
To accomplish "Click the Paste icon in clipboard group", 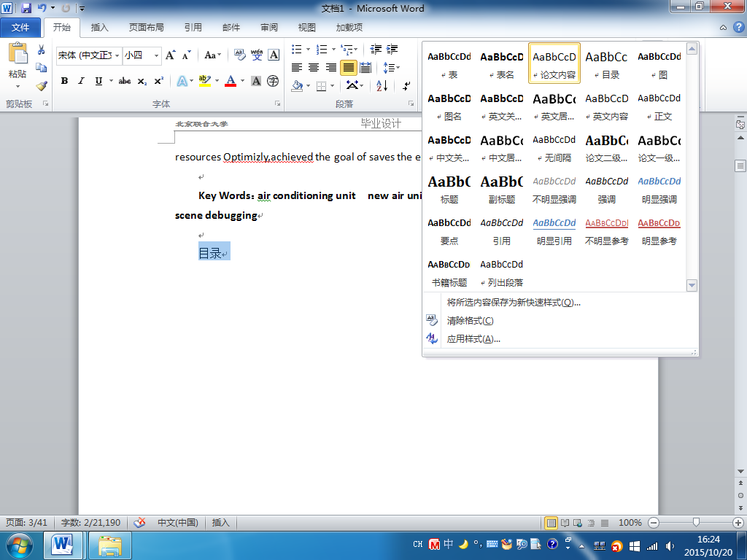I will 18,53.
